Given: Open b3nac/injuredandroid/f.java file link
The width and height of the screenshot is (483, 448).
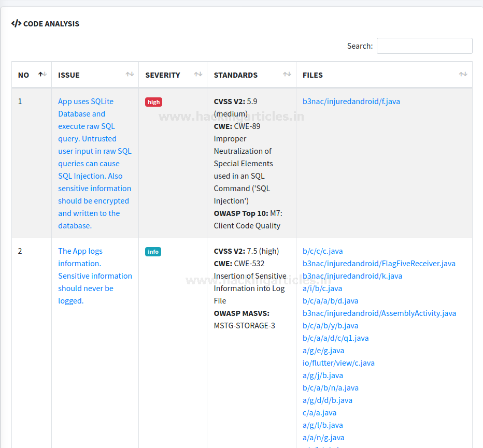Looking at the screenshot, I should tap(351, 102).
